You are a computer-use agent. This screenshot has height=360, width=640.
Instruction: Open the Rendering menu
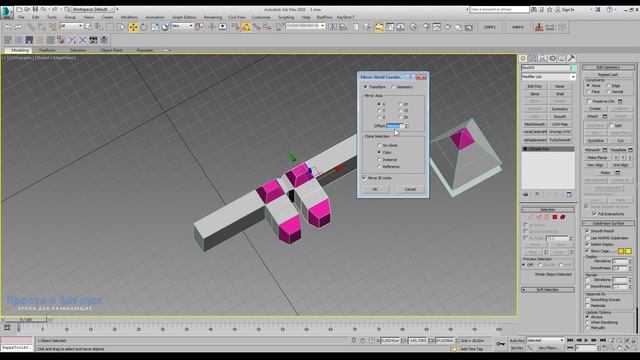pyautogui.click(x=213, y=18)
